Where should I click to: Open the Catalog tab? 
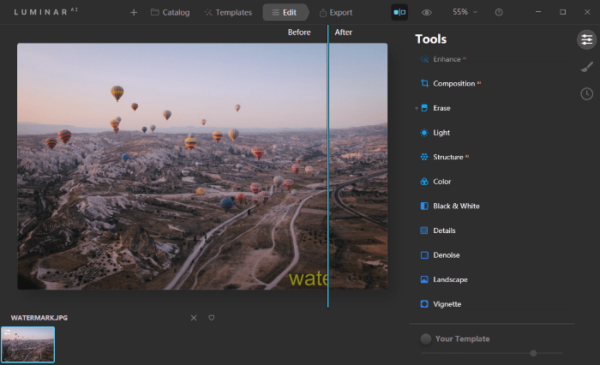170,13
